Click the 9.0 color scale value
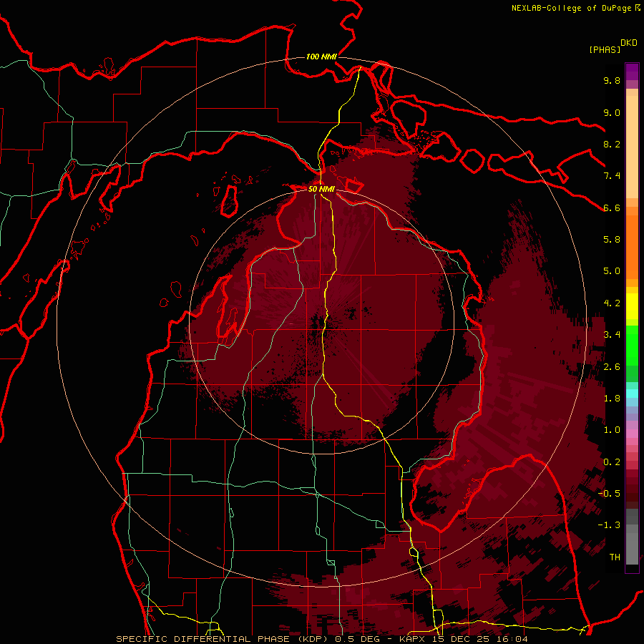Image resolution: width=644 pixels, height=644 pixels. (612, 112)
